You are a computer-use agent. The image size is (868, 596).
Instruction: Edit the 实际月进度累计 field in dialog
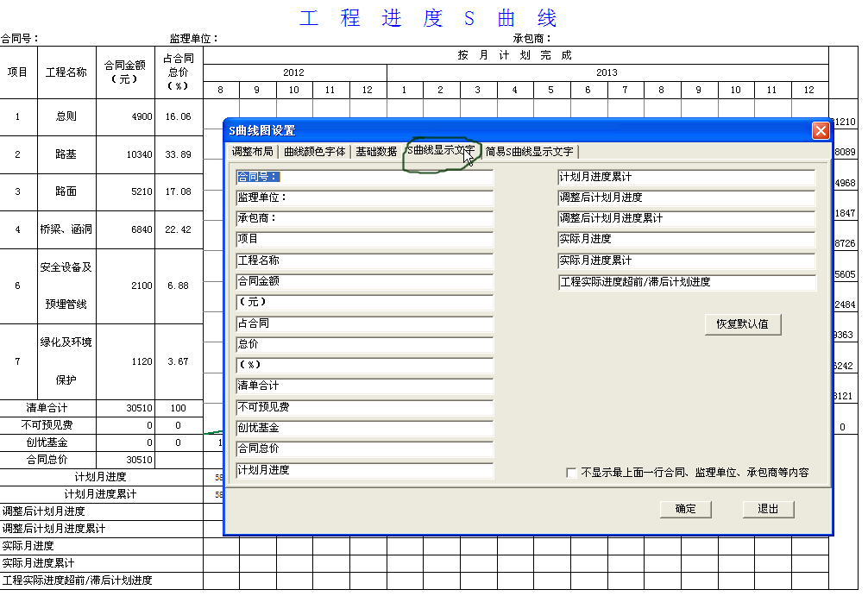687,260
